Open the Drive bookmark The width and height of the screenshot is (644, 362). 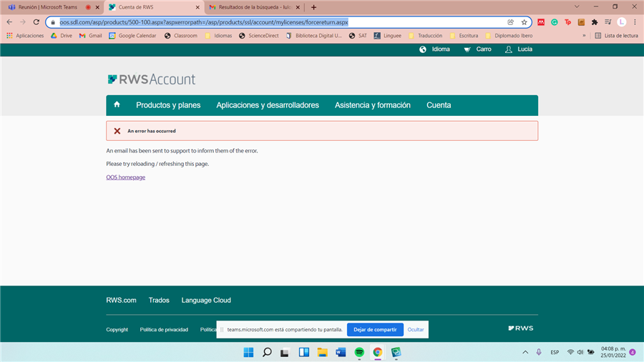[x=62, y=36]
